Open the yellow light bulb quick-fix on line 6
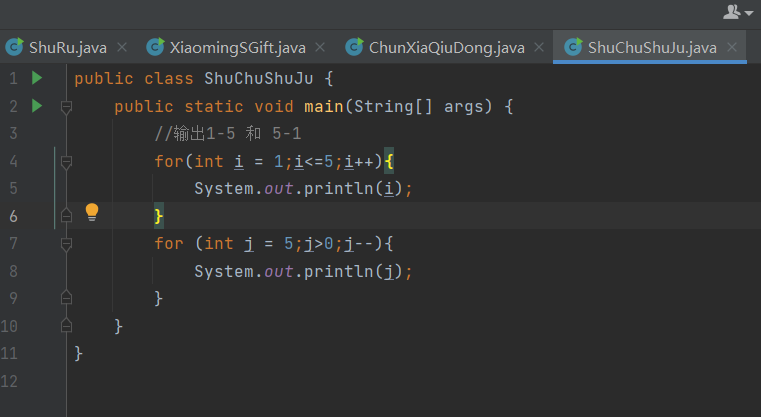The width and height of the screenshot is (761, 417). 92,213
